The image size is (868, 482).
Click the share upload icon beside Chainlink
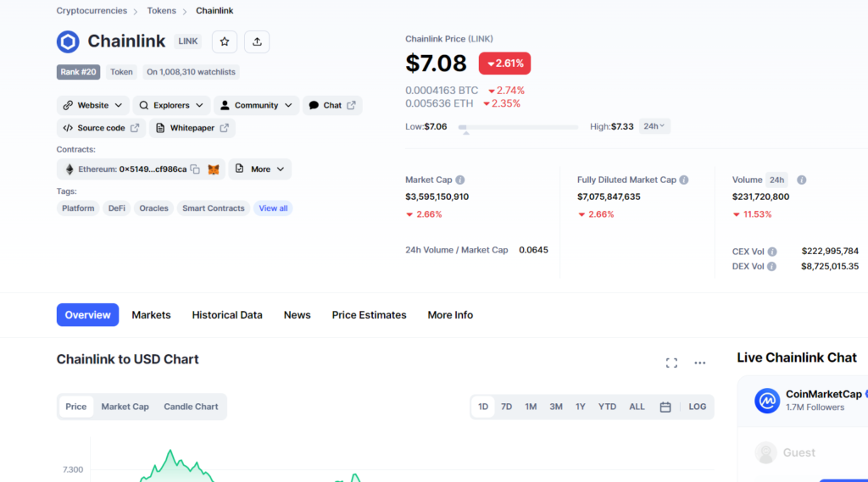[x=257, y=42]
